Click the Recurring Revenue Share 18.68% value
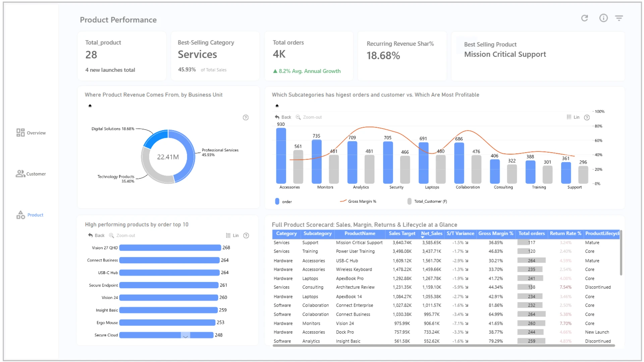The image size is (644, 362). 383,56
